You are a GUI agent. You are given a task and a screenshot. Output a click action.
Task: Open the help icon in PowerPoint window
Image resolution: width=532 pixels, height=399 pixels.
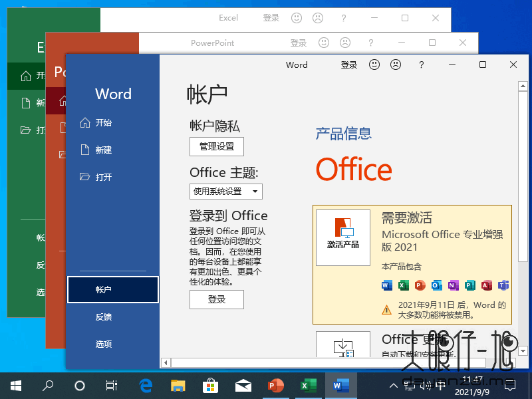pyautogui.click(x=370, y=43)
